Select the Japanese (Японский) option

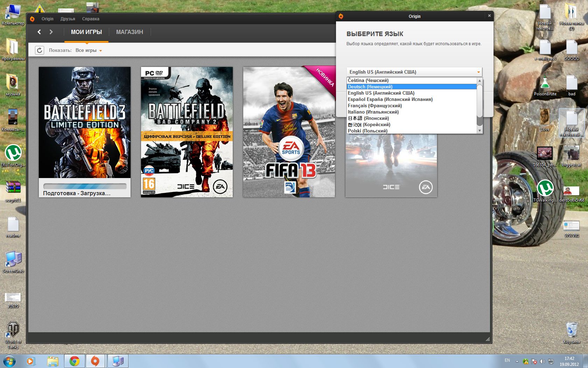(x=412, y=118)
